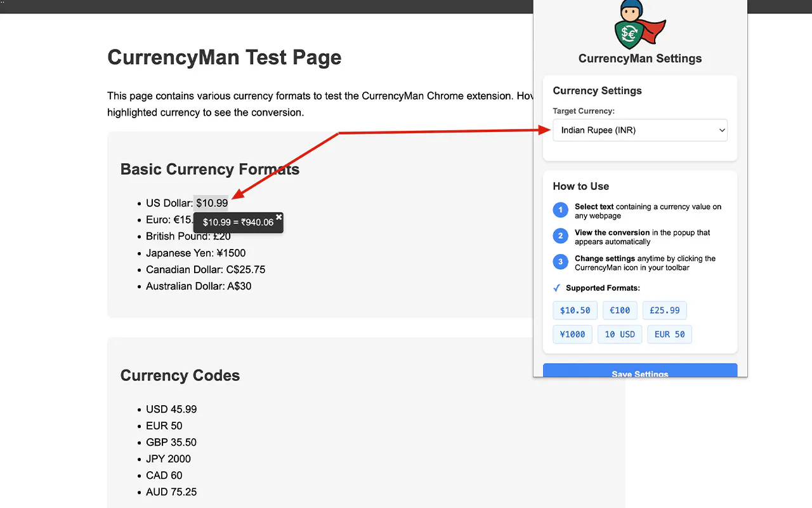Click the highlighted $10.99 amount

(x=211, y=203)
